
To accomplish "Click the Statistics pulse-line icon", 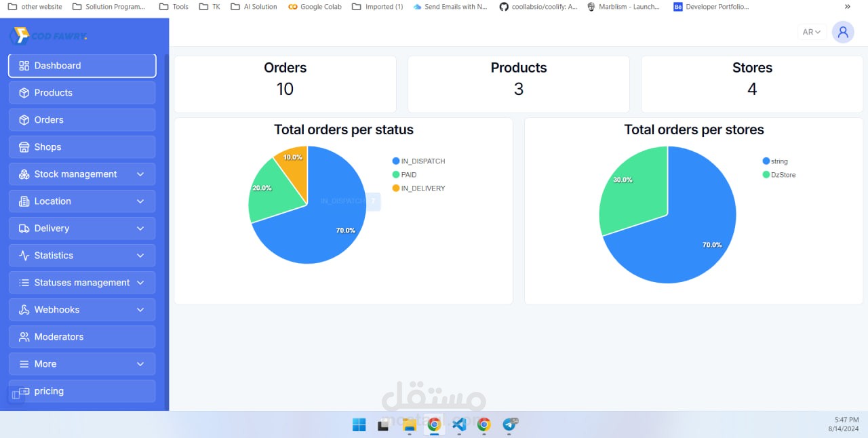I will point(24,256).
